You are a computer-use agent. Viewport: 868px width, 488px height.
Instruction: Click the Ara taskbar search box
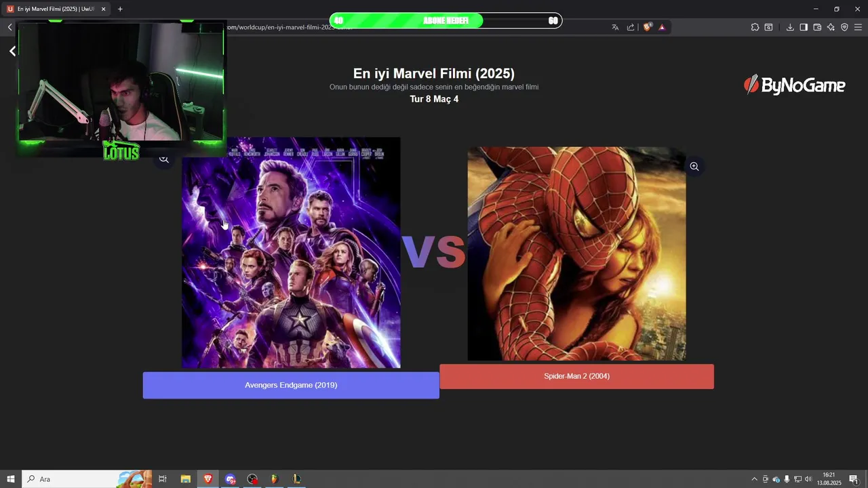pyautogui.click(x=87, y=479)
